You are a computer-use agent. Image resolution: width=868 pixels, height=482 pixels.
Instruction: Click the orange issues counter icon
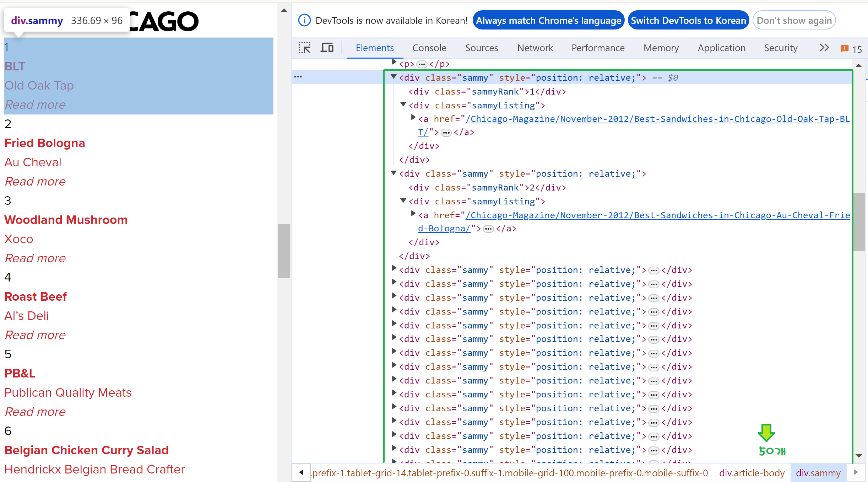tap(845, 49)
